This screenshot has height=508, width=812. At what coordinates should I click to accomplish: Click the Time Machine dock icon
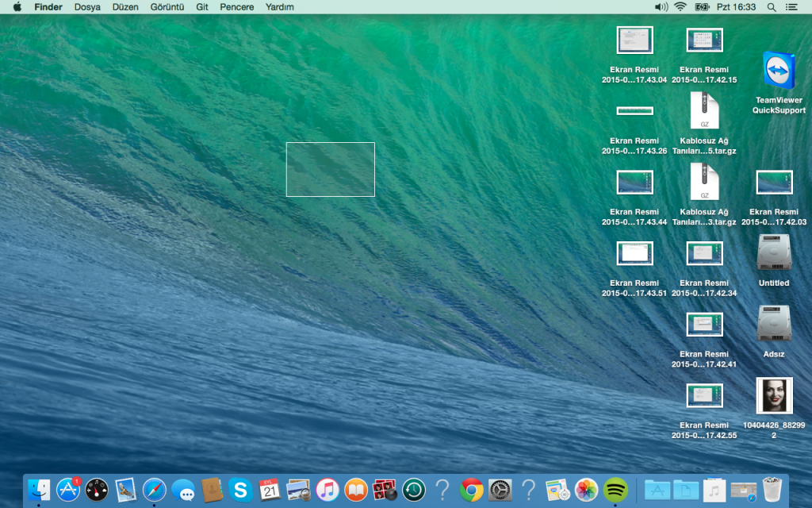[413, 490]
